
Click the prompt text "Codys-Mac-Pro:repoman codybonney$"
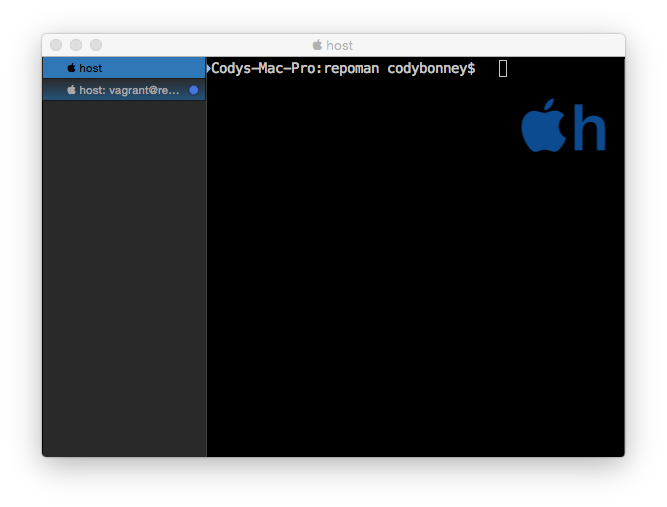(343, 68)
